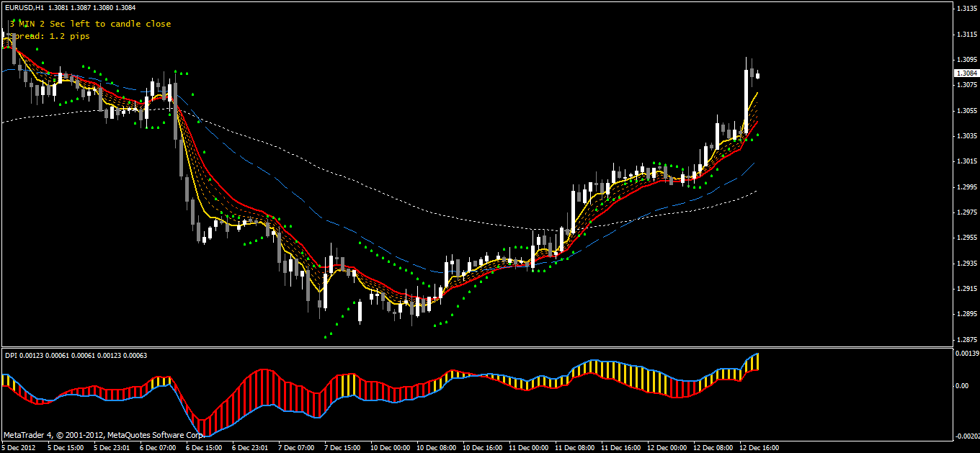Click DPI scale zero level 0.00

click(962, 386)
